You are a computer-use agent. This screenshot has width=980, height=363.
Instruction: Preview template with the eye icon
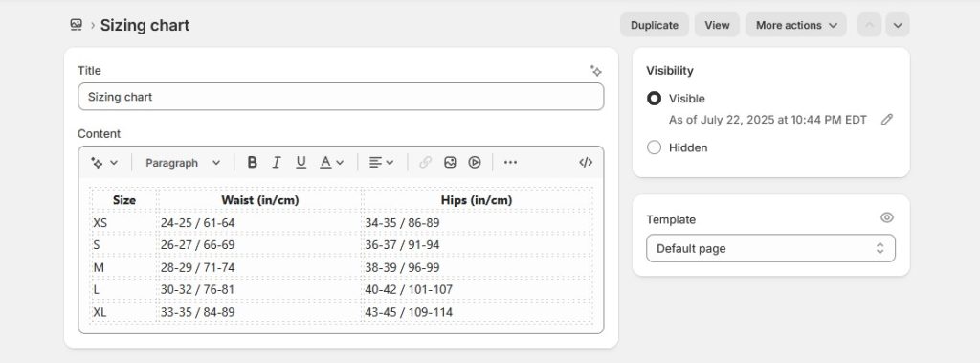click(887, 217)
